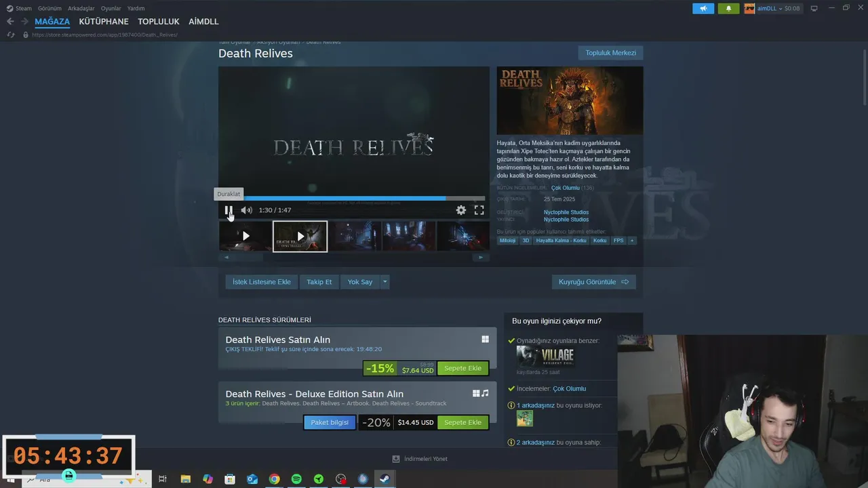Open the Arkadaşlar menu
The height and width of the screenshot is (488, 868).
click(81, 8)
